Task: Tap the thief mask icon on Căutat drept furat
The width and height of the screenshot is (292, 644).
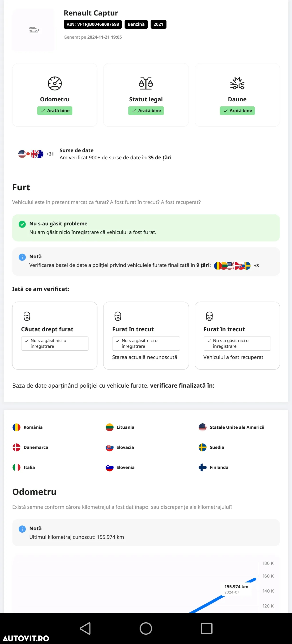Action: [x=27, y=316]
